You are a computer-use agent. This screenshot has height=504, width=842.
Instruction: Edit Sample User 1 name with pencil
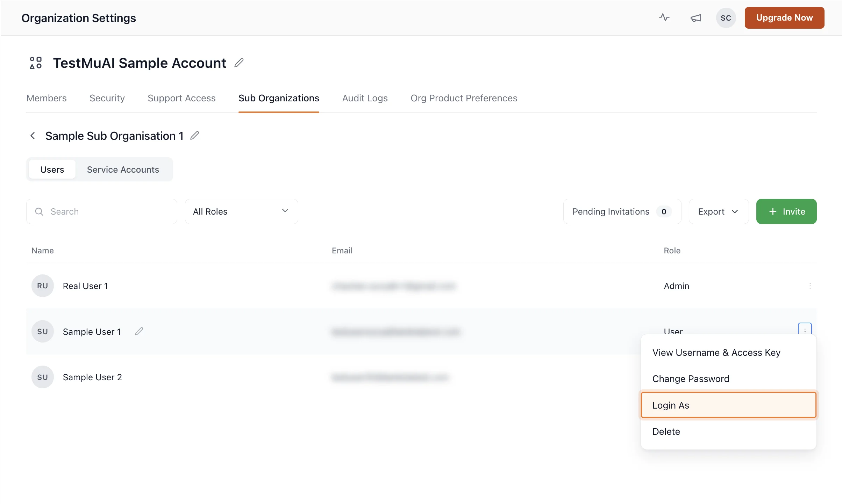point(139,331)
